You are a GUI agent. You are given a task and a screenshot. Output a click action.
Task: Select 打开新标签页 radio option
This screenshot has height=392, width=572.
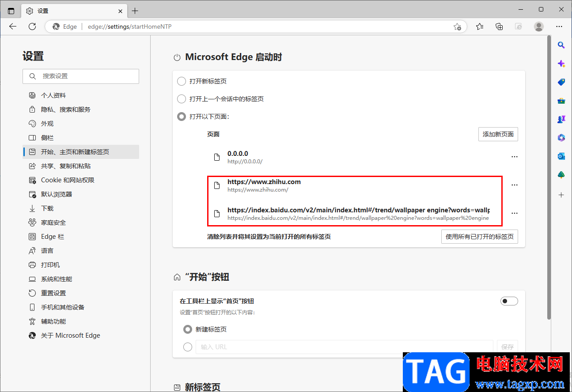181,81
